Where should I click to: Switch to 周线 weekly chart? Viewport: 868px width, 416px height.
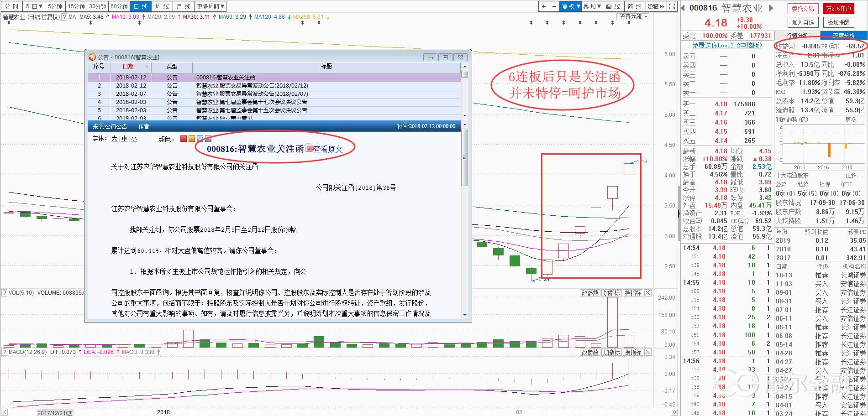[162, 6]
